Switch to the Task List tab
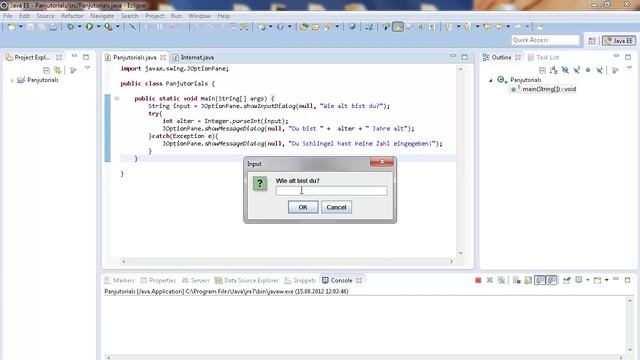Image resolution: width=640 pixels, height=360 pixels. tap(543, 58)
